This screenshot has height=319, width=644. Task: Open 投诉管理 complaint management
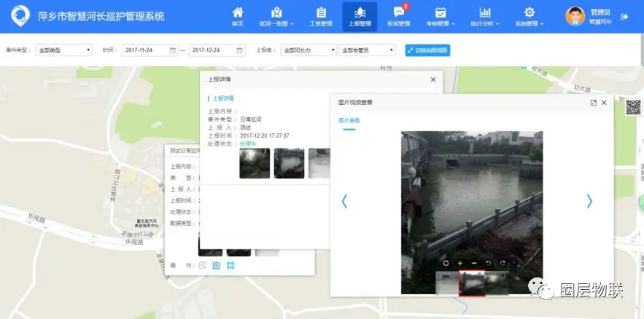coord(398,17)
